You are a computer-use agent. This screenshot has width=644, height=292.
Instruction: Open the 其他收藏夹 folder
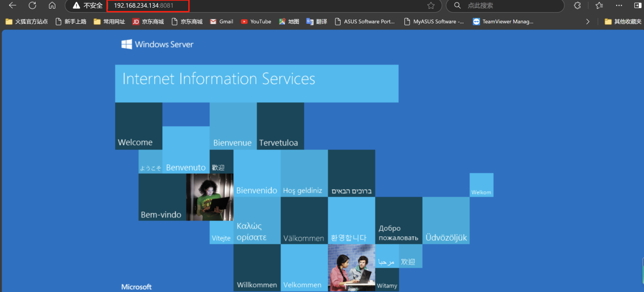(623, 22)
